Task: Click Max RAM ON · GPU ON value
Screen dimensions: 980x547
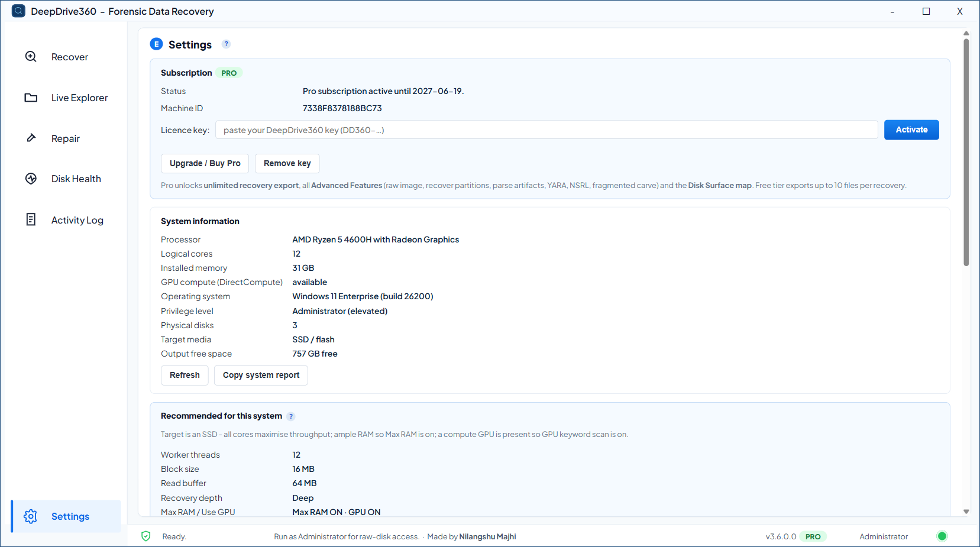Action: [337, 512]
